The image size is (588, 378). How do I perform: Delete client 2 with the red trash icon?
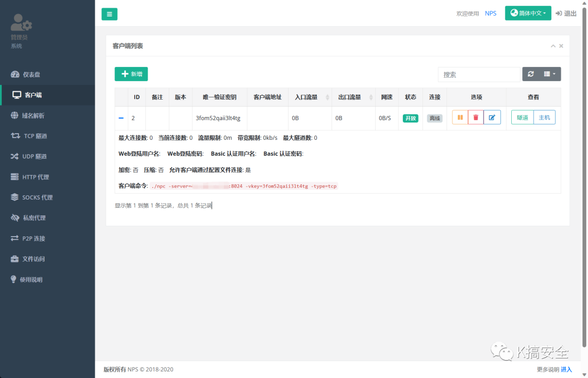475,117
